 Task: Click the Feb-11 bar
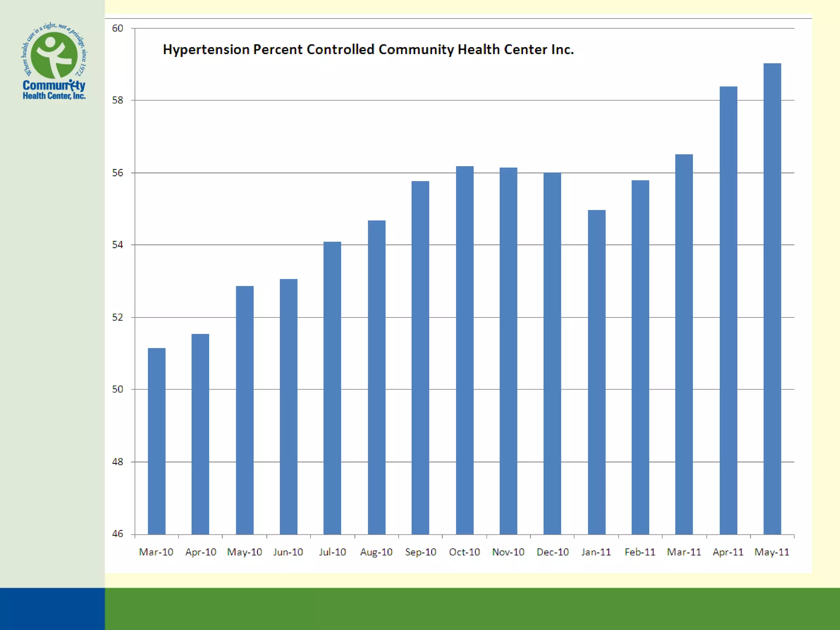[640, 357]
